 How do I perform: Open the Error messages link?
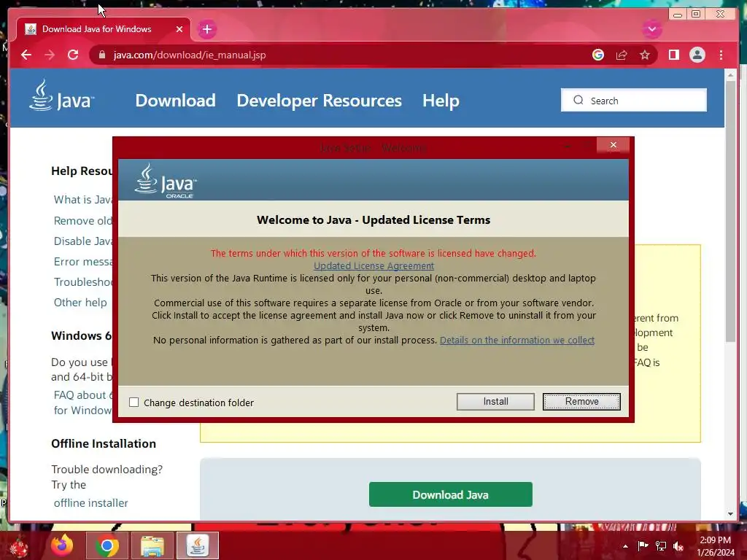tap(83, 262)
